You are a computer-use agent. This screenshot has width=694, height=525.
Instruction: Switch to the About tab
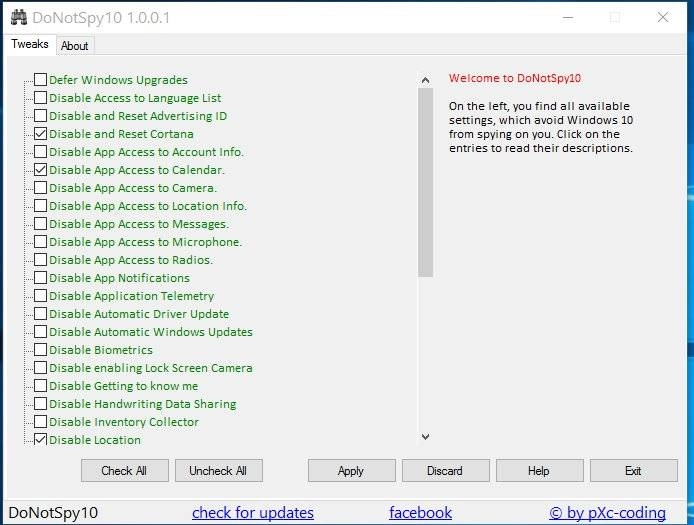74,46
